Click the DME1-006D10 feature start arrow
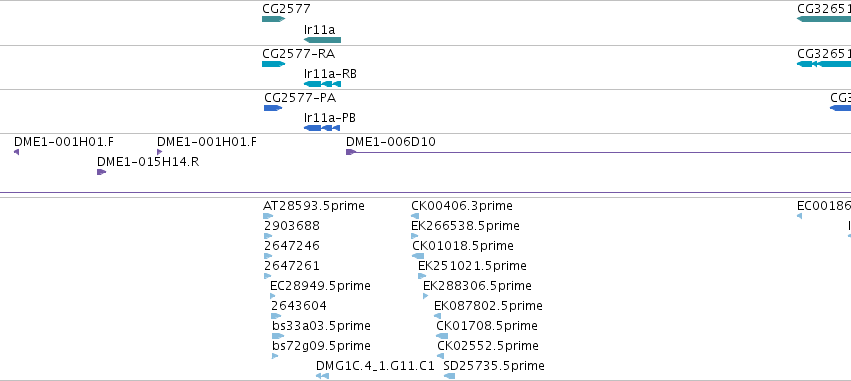The image size is (851, 381). (351, 152)
